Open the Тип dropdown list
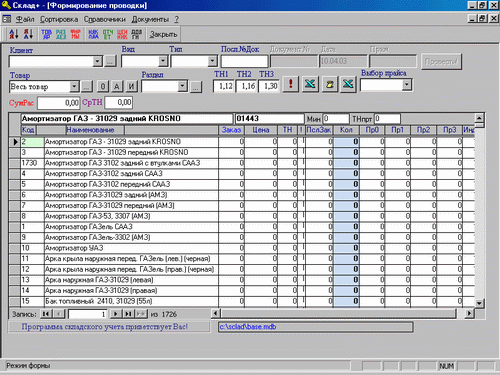The width and height of the screenshot is (500, 375). [x=212, y=61]
